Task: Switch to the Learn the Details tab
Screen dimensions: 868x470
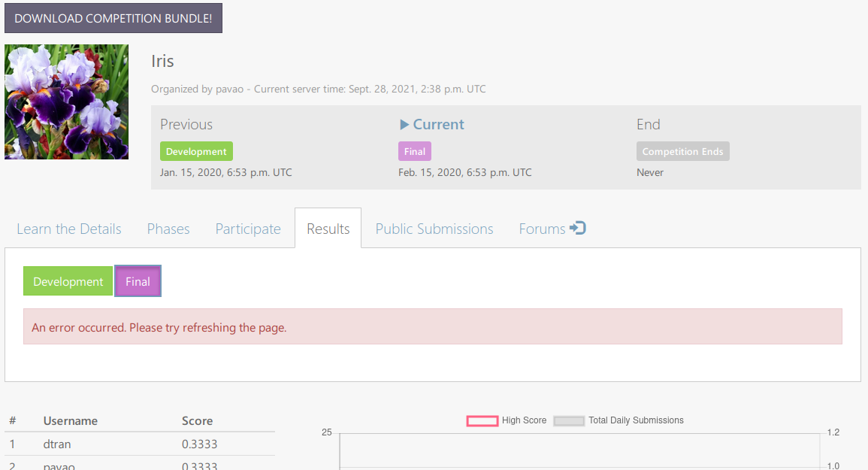Action: [68, 228]
